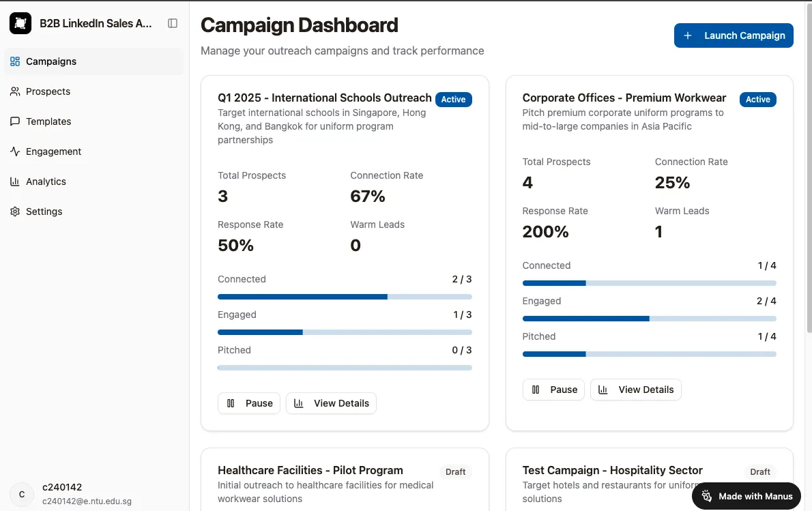Click the Campaigns grid icon in sidebar
Screen dimensions: 812x511
pyautogui.click(x=15, y=61)
